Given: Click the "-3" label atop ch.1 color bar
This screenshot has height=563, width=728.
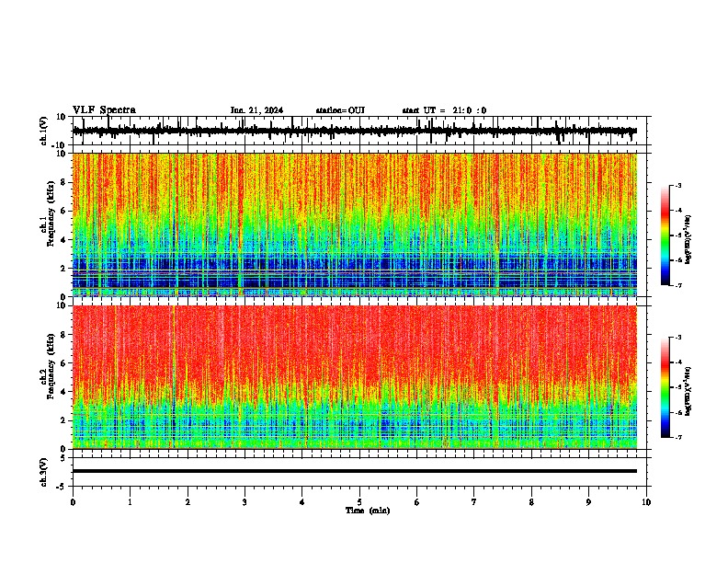Looking at the screenshot, I should (678, 185).
